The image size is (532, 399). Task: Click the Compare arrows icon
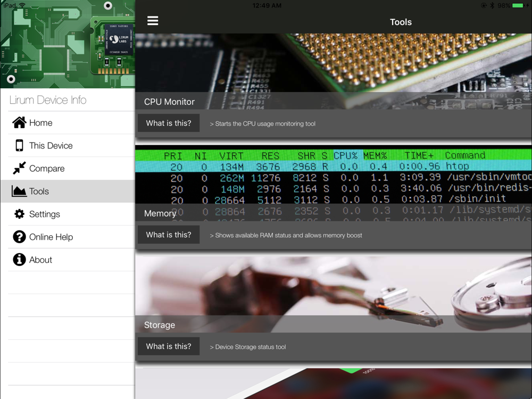(19, 168)
